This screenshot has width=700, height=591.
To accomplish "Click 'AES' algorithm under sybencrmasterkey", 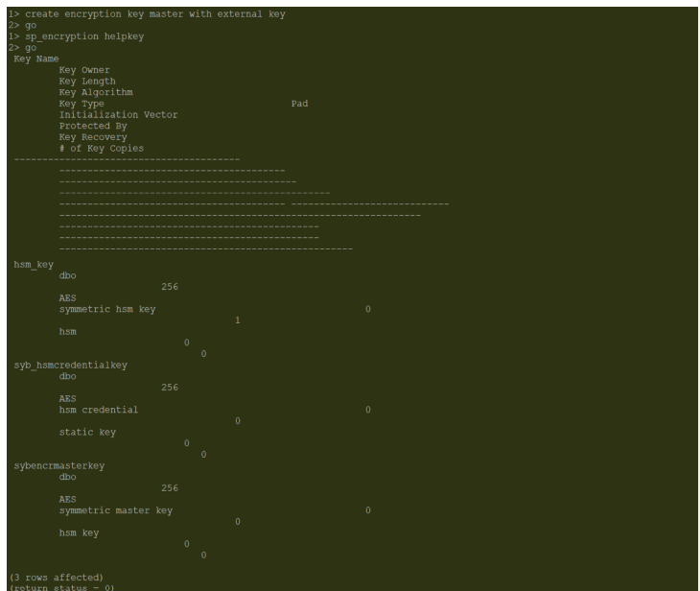I will click(68, 500).
